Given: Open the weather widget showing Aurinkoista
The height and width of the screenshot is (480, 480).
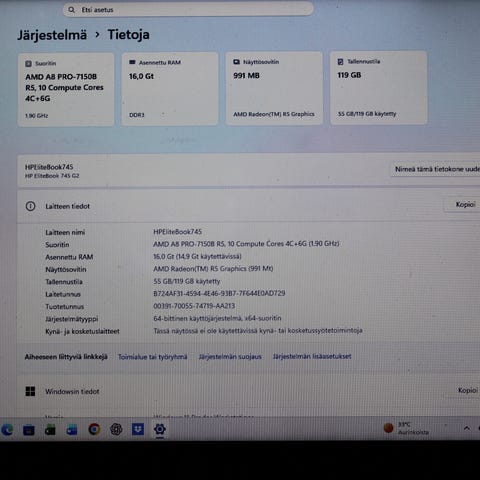Looking at the screenshot, I should (406, 428).
